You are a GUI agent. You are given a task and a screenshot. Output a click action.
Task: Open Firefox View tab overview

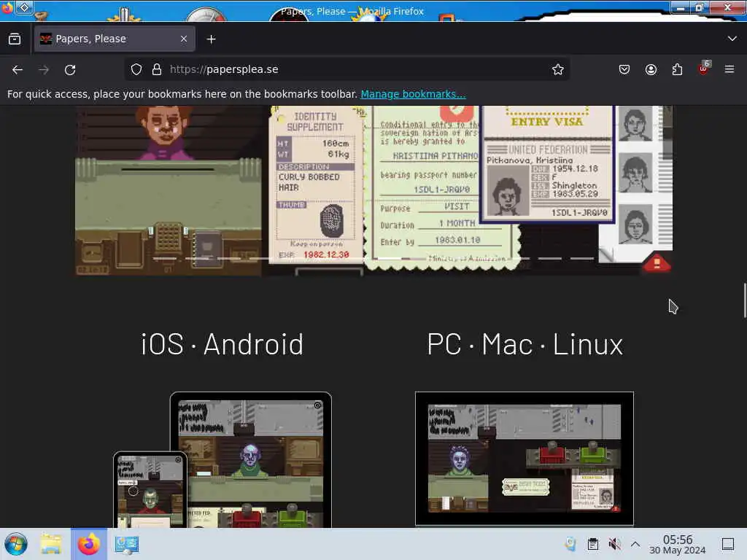[x=15, y=39]
